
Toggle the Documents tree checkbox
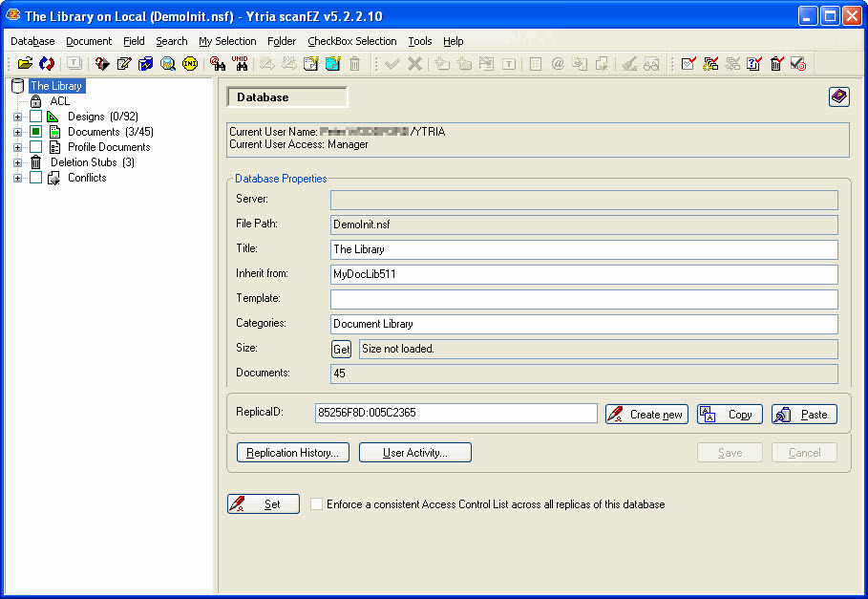click(x=35, y=132)
